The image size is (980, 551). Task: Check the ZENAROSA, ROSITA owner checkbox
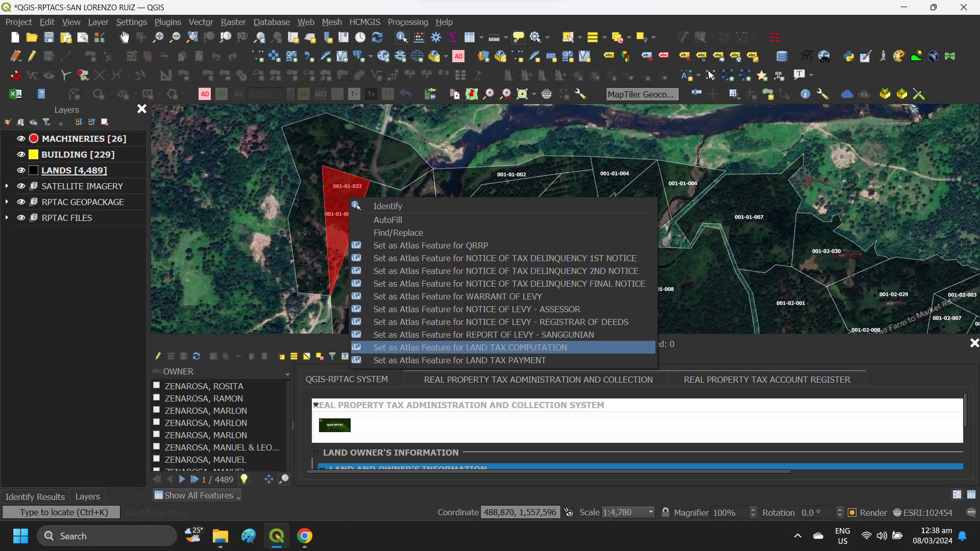[156, 385]
